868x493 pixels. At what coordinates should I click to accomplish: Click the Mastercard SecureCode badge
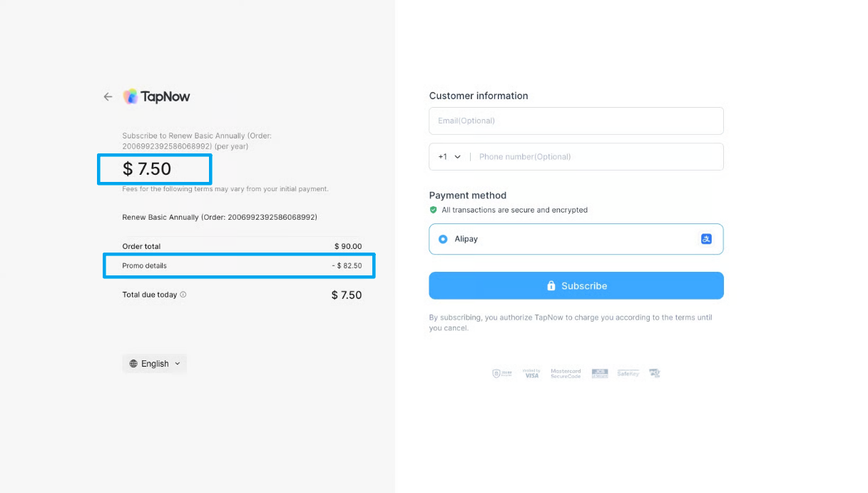click(566, 373)
